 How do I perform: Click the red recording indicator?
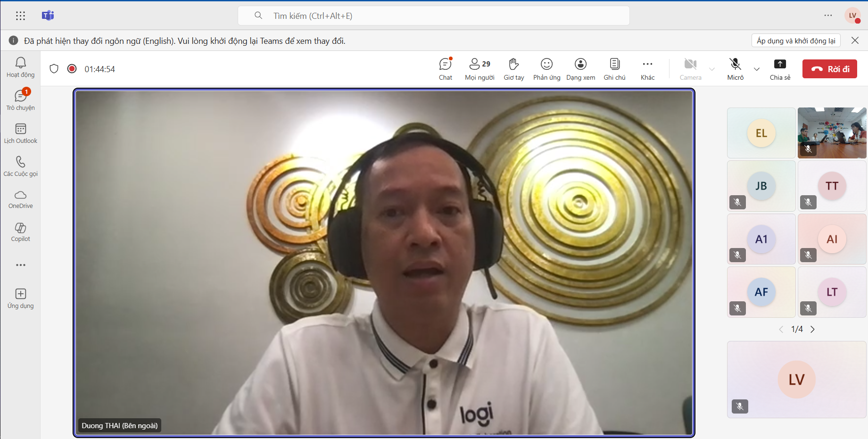click(72, 69)
